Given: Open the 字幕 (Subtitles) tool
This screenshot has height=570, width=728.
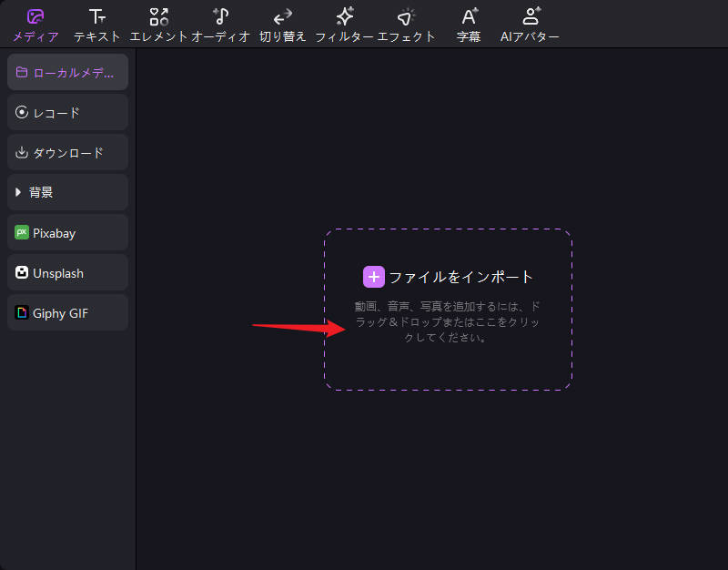Looking at the screenshot, I should (468, 22).
